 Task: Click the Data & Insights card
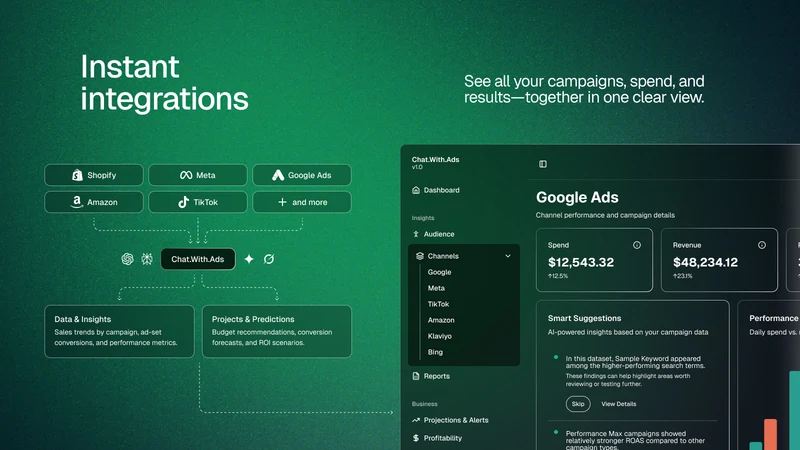pyautogui.click(x=119, y=331)
